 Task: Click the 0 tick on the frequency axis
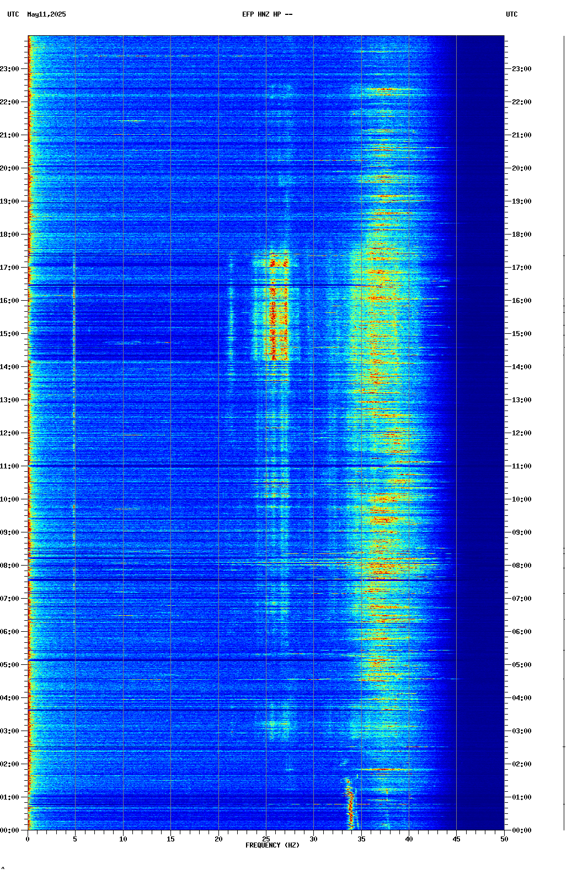coord(28,839)
